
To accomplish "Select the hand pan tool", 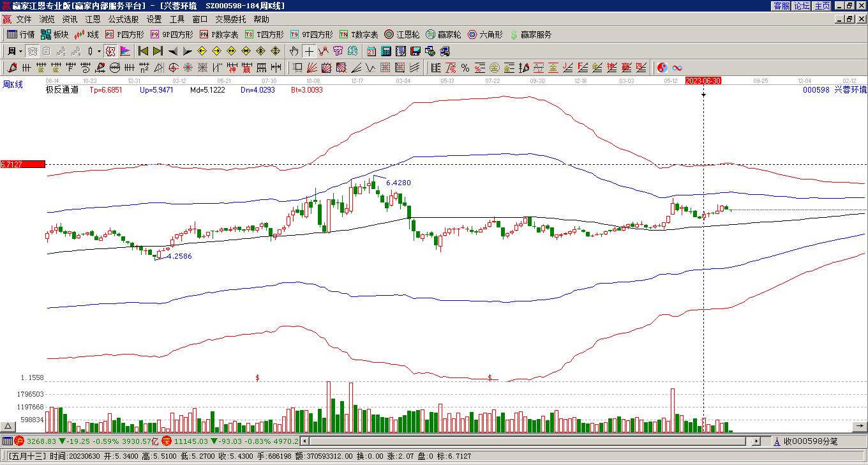I will (x=294, y=51).
